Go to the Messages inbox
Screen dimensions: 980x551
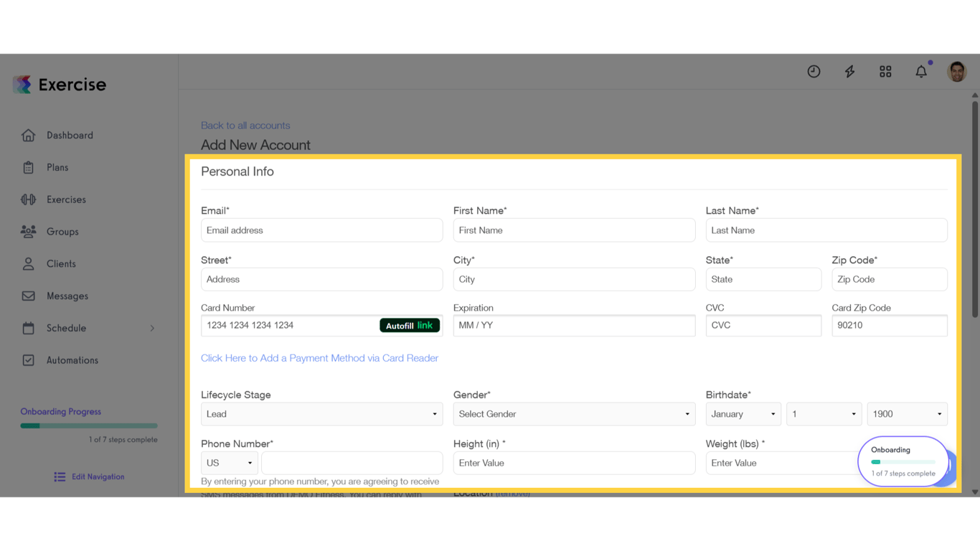click(x=67, y=296)
